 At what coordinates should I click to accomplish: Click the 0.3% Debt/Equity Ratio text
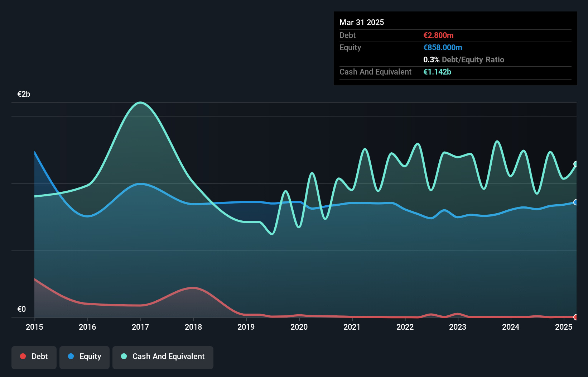pyautogui.click(x=464, y=59)
